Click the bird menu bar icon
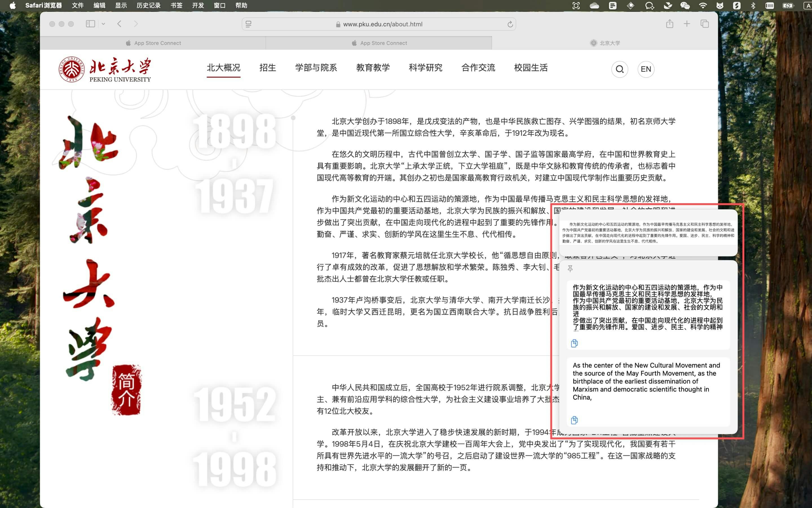812x508 pixels. [668, 5]
